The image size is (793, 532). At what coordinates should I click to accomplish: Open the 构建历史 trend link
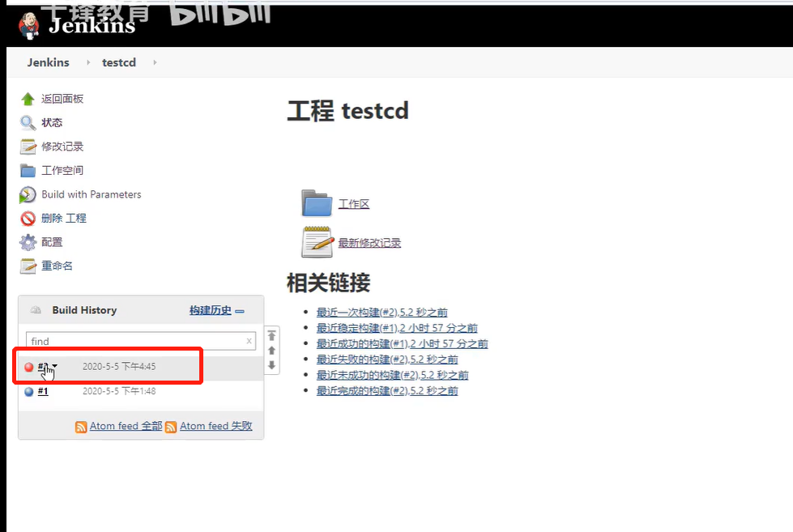click(x=211, y=310)
